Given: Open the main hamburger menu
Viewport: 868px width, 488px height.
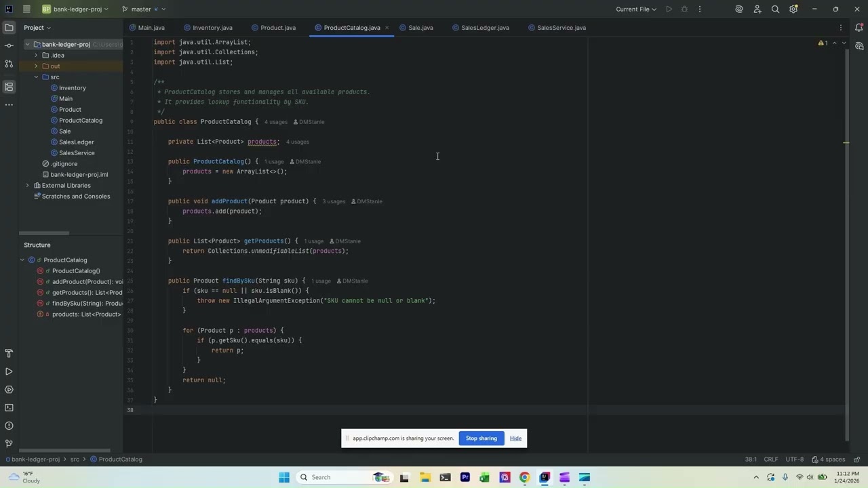Looking at the screenshot, I should 26,9.
